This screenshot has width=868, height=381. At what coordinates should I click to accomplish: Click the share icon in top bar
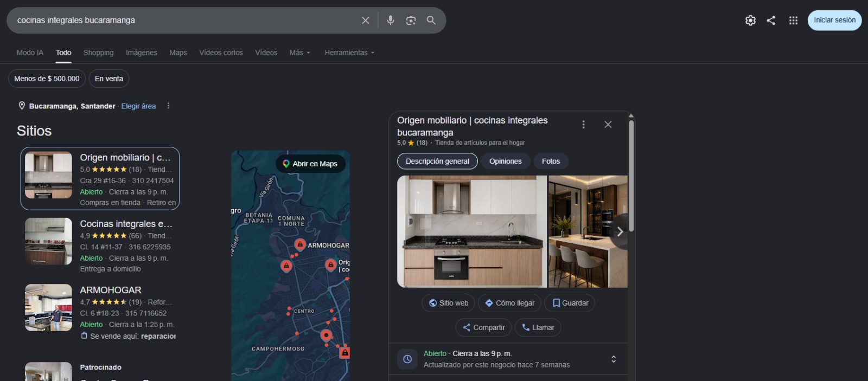click(x=771, y=20)
